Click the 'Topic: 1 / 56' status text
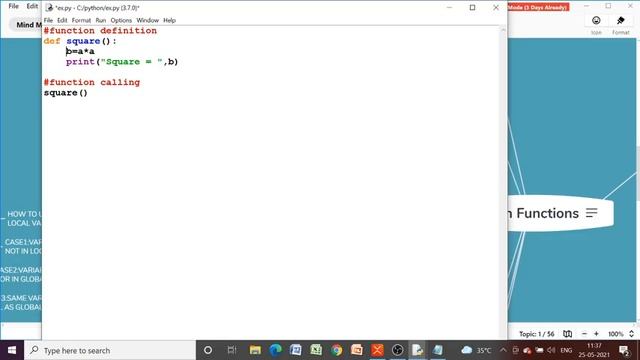 (x=536, y=334)
